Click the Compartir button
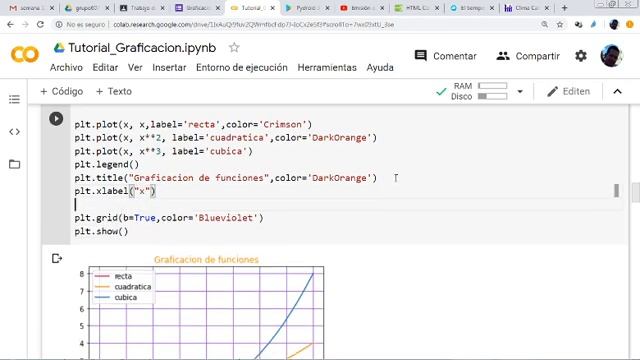This screenshot has width=640, height=360. click(x=528, y=56)
